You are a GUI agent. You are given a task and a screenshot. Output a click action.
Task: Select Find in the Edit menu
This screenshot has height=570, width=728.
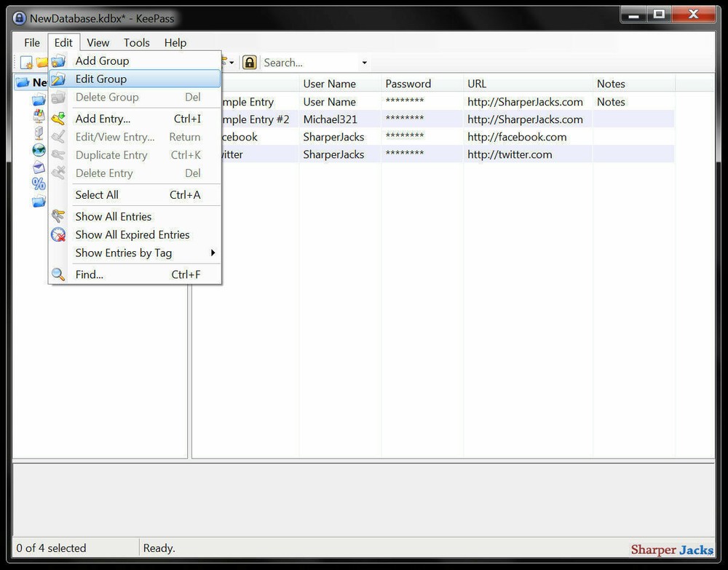point(89,274)
